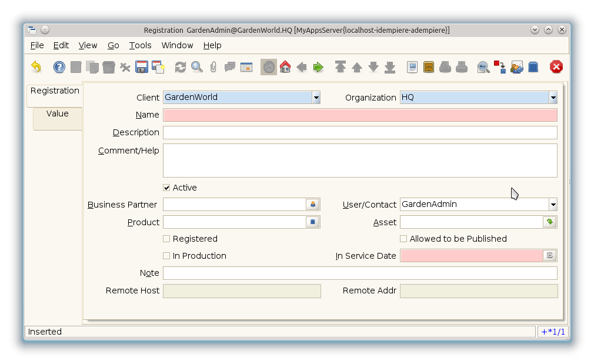Click the In Service Date calendar button
The width and height of the screenshot is (594, 364).
(x=549, y=256)
